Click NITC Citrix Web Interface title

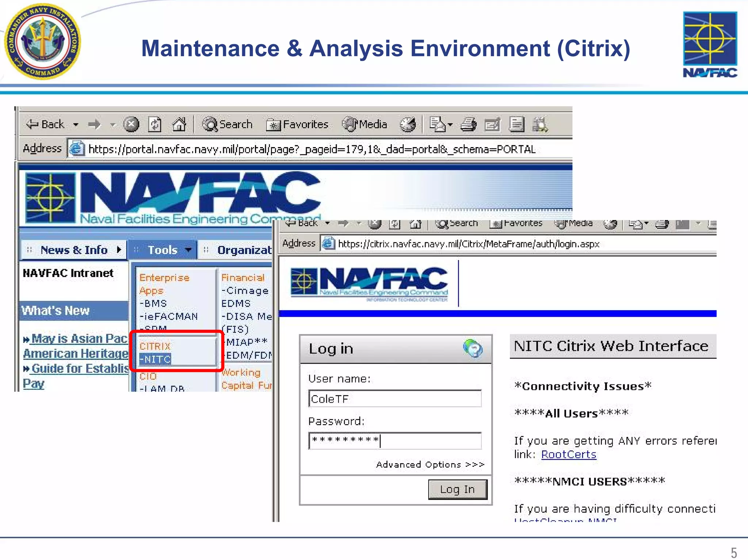click(x=611, y=346)
